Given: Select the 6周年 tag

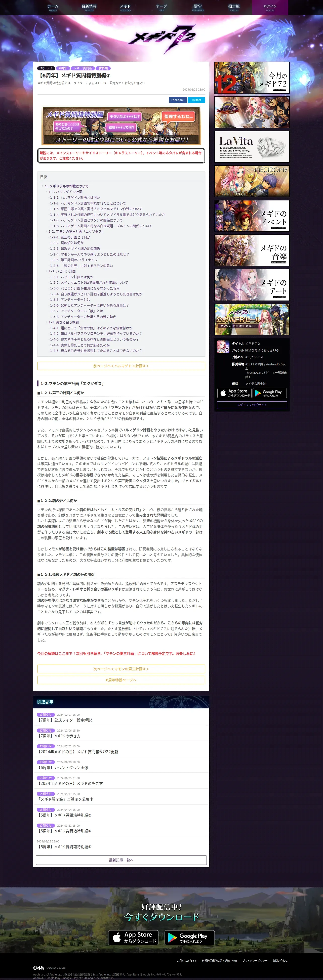Looking at the screenshot, I should [63, 68].
